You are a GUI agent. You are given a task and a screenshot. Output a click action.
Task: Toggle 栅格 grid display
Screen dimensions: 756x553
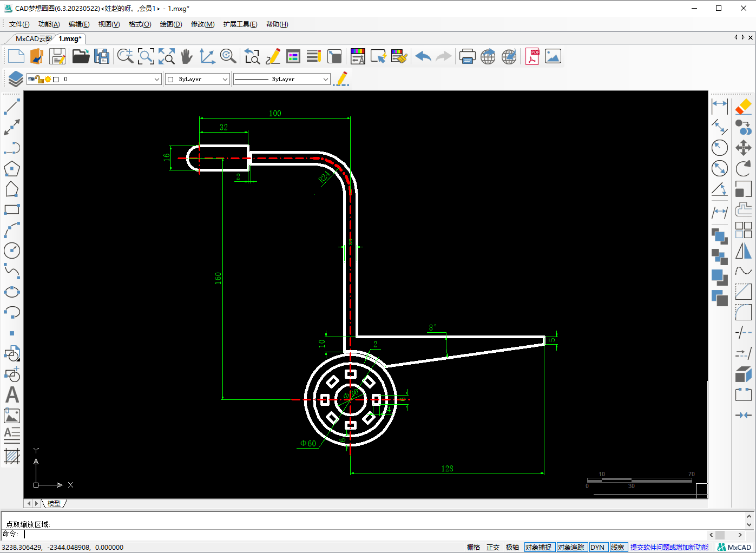(474, 547)
